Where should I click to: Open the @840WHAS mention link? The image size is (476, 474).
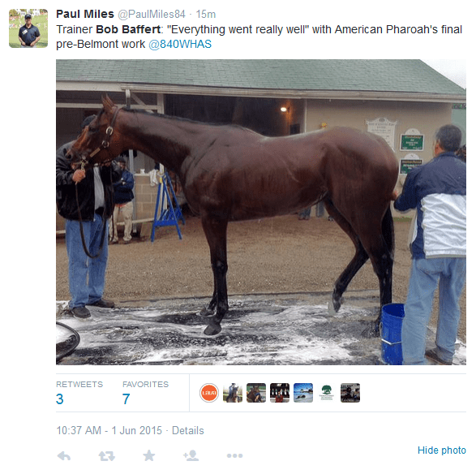pos(180,44)
